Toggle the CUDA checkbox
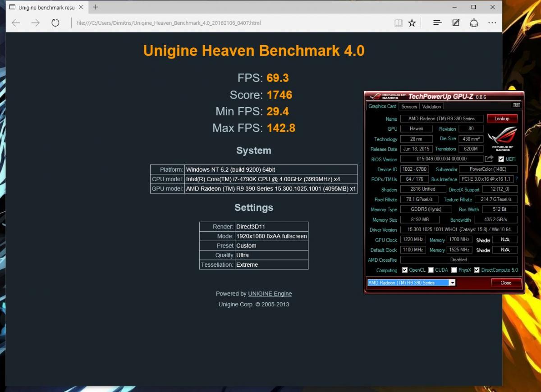The width and height of the screenshot is (541, 392). click(431, 270)
